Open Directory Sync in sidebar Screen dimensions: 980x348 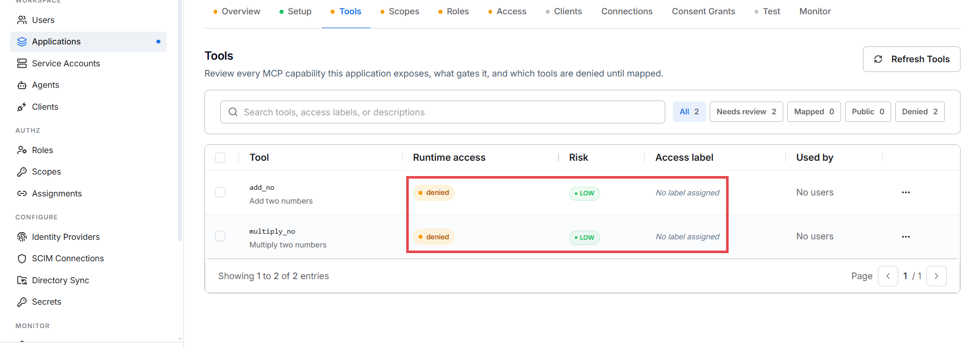[x=88, y=280]
